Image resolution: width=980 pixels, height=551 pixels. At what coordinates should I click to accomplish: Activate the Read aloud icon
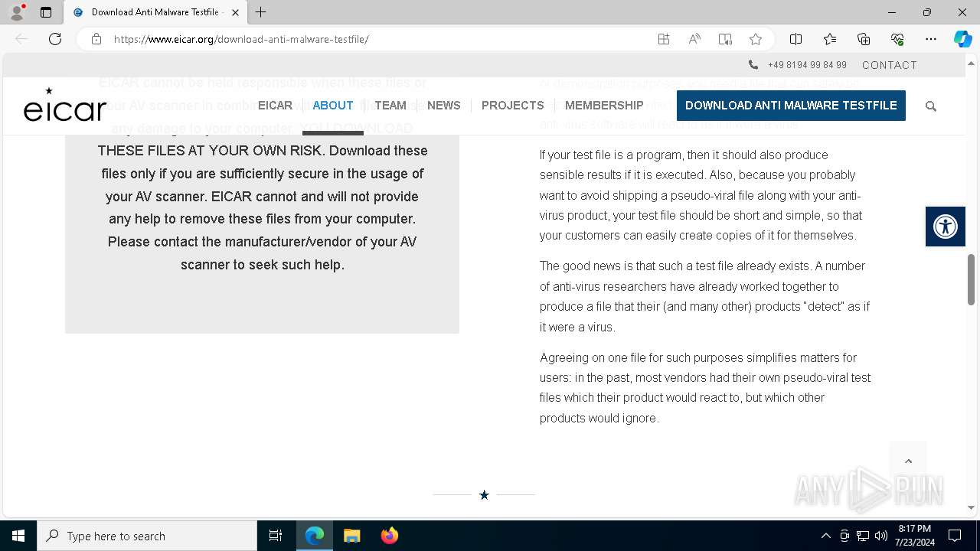point(694,39)
